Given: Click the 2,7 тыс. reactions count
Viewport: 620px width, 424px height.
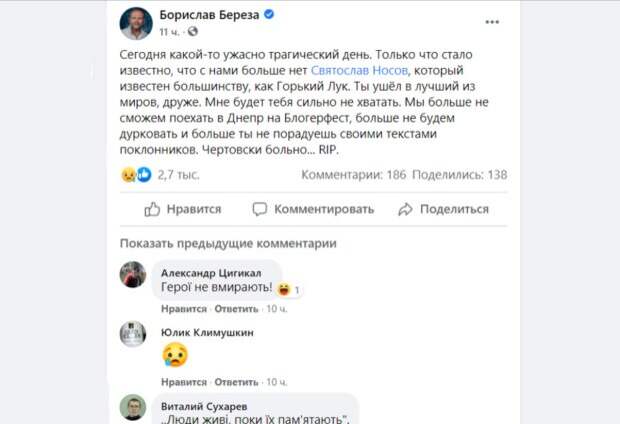Looking at the screenshot, I should coord(179,174).
